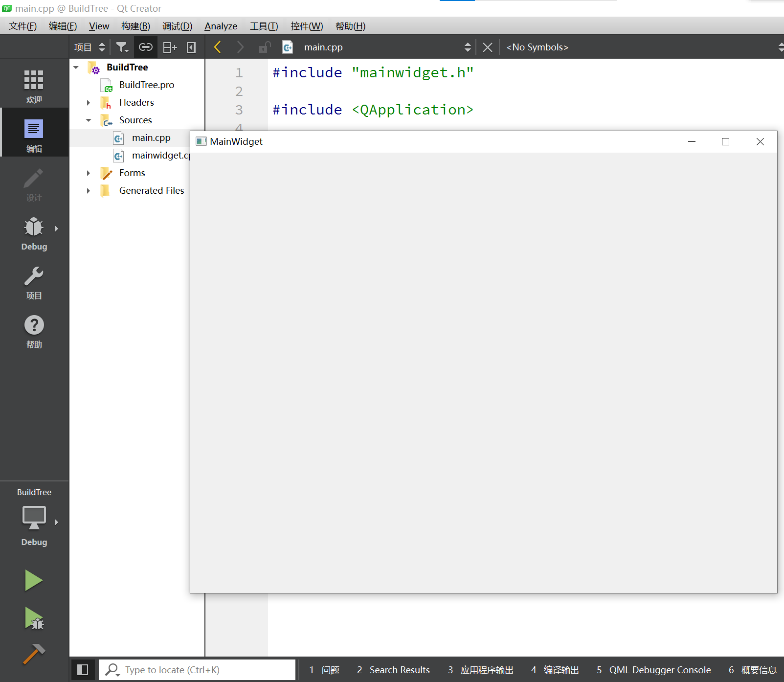Open the 编译输出 pane
This screenshot has height=682, width=784.
tap(555, 670)
